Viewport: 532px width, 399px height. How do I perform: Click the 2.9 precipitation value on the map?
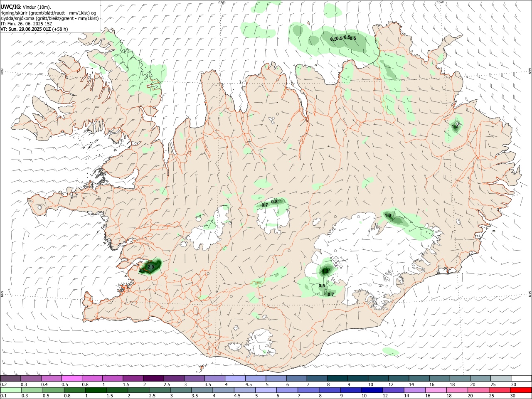pos(151,267)
